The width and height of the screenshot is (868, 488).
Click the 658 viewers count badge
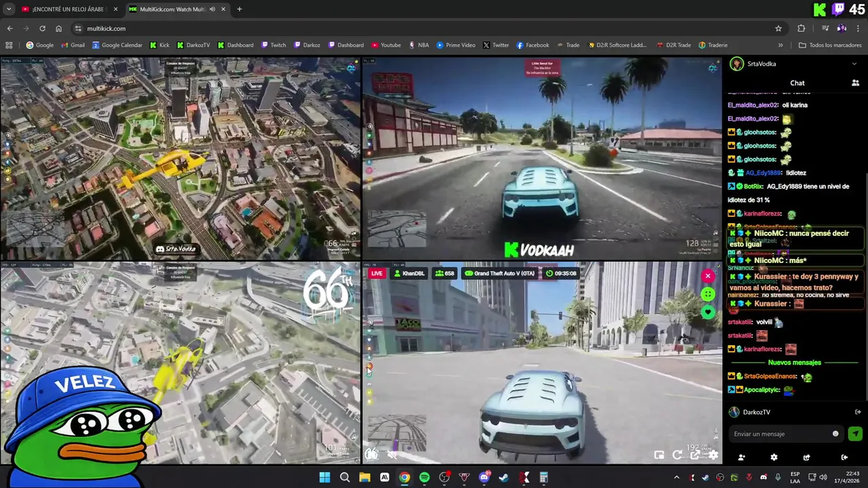445,273
